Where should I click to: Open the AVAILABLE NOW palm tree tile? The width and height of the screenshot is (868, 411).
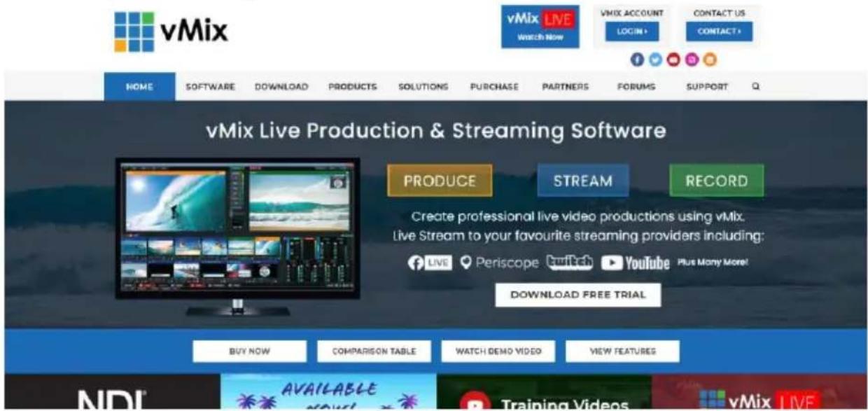[x=328, y=392]
